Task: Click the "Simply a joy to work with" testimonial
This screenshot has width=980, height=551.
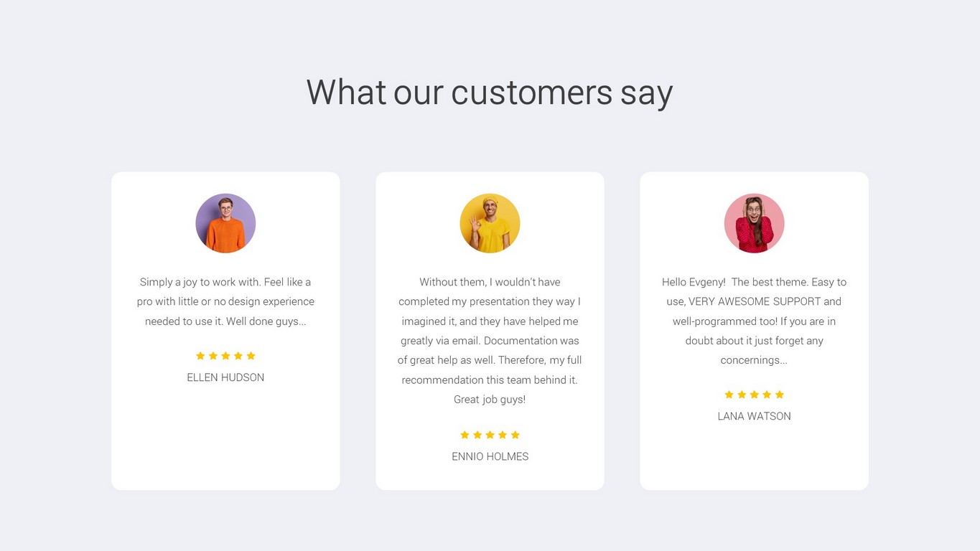Action: point(225,301)
